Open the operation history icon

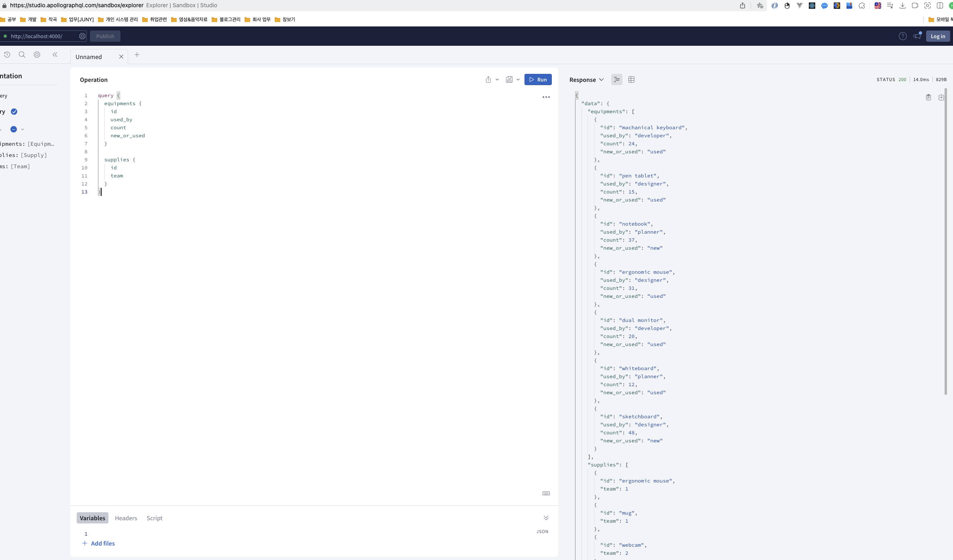[x=7, y=55]
